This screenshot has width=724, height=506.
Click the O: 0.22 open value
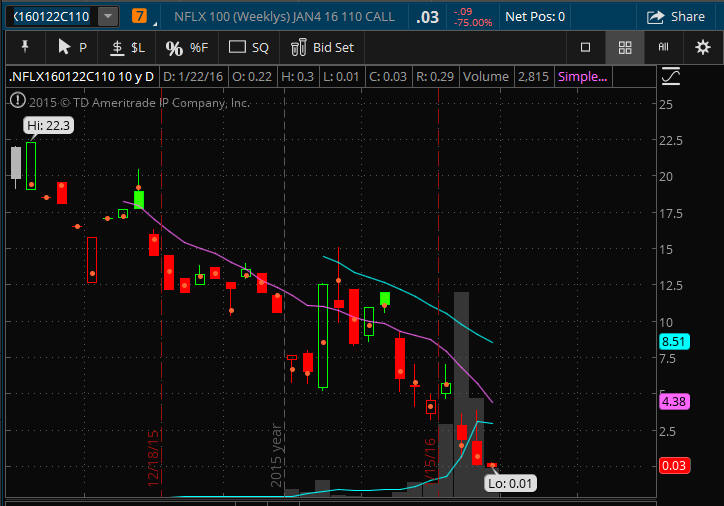click(252, 77)
